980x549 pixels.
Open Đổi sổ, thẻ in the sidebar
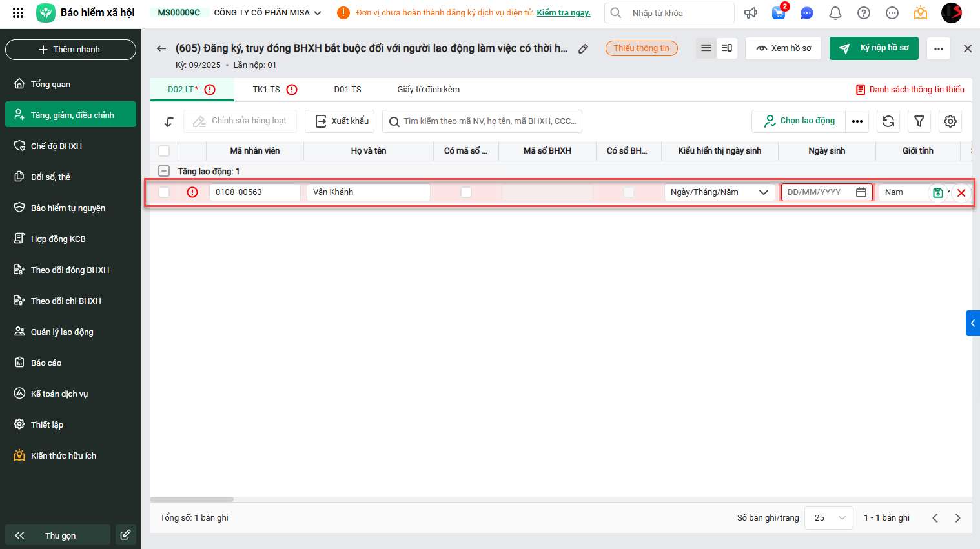click(70, 177)
